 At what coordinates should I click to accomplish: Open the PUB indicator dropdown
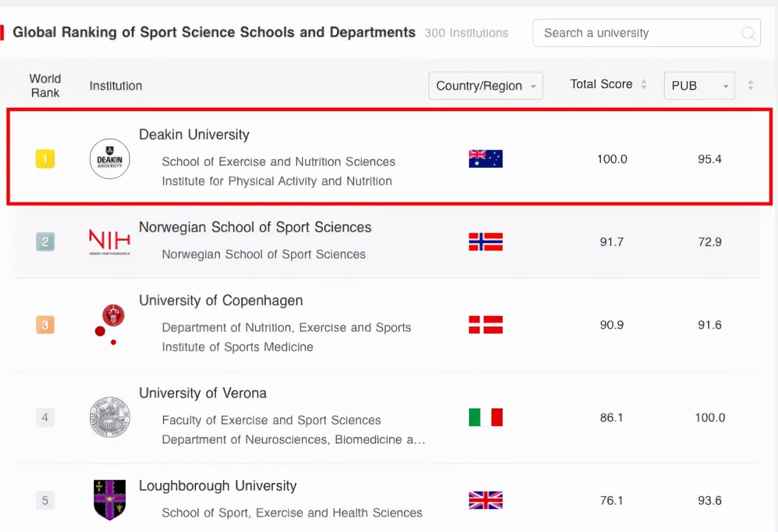tap(699, 86)
